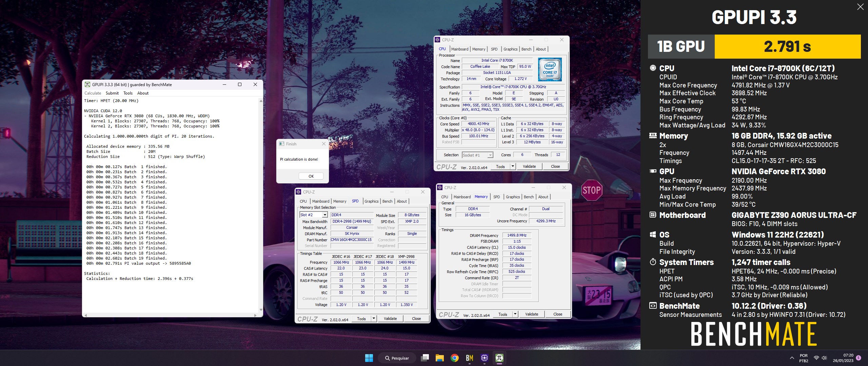Open the Calculate menu in GPUPI
The image size is (868, 366).
[93, 93]
